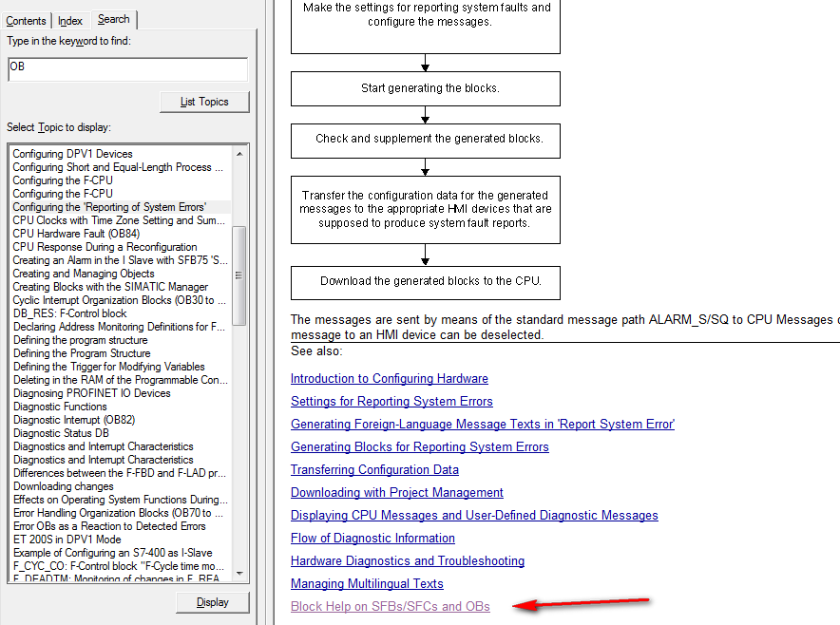Select Defining the Trigger for Modifying Variables

109,367
